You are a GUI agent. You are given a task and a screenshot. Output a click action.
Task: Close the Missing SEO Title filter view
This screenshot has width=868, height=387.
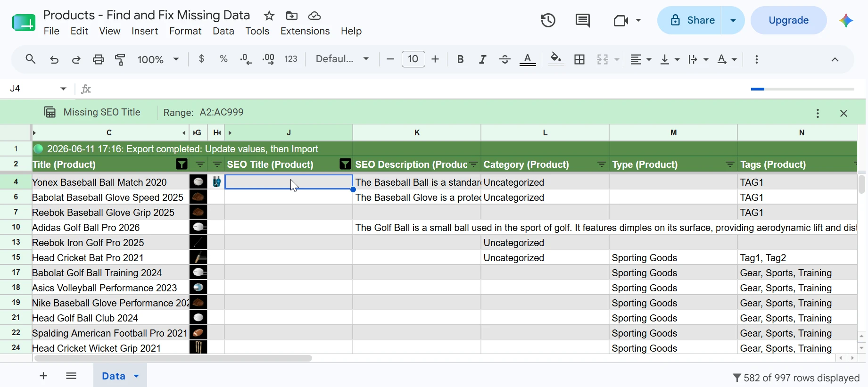tap(844, 113)
